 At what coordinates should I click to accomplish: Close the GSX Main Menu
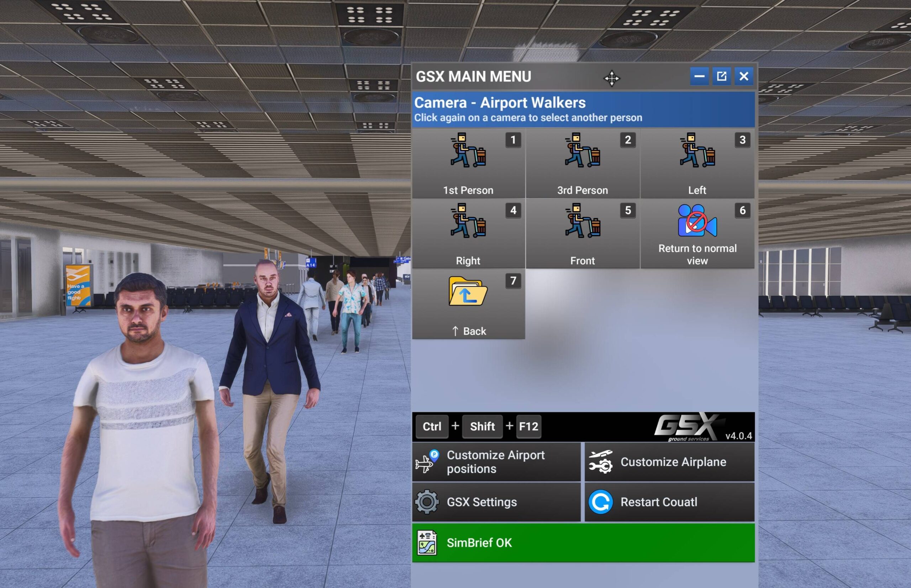[744, 76]
